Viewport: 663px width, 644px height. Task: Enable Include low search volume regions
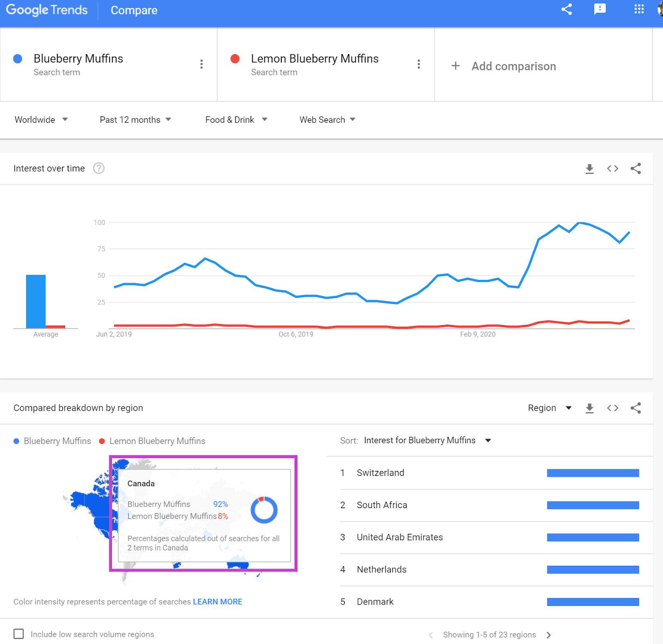coord(19,634)
